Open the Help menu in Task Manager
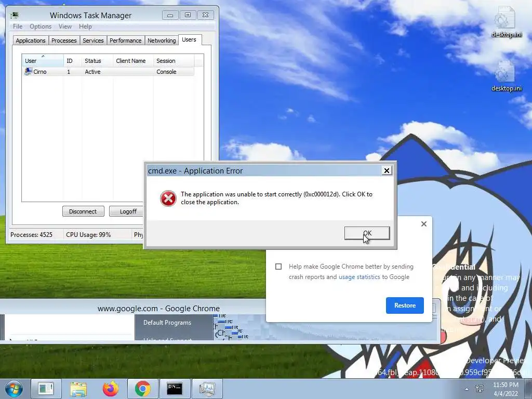The height and width of the screenshot is (399, 532). pyautogui.click(x=85, y=26)
